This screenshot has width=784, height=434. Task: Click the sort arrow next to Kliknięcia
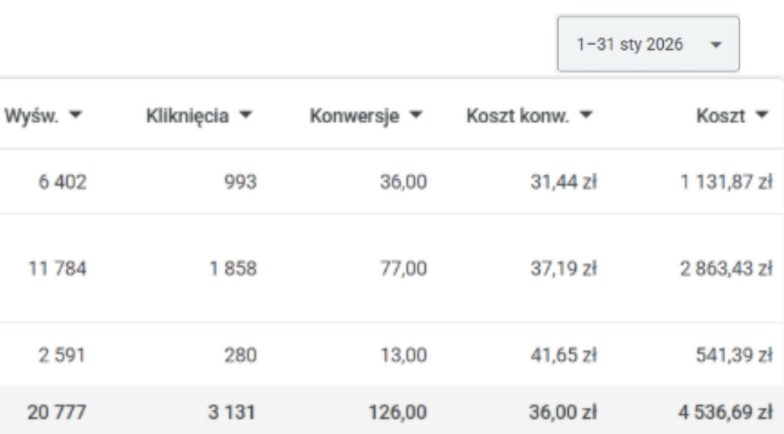pos(246,114)
